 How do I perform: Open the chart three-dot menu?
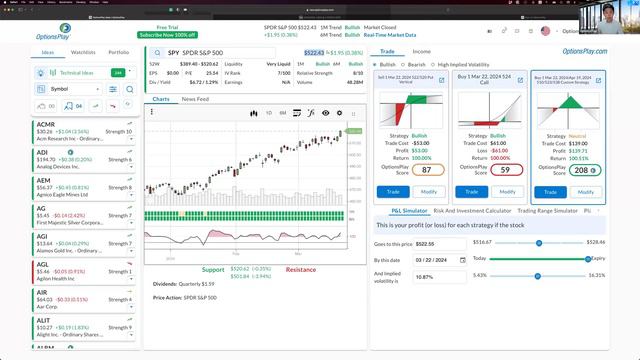[151, 112]
